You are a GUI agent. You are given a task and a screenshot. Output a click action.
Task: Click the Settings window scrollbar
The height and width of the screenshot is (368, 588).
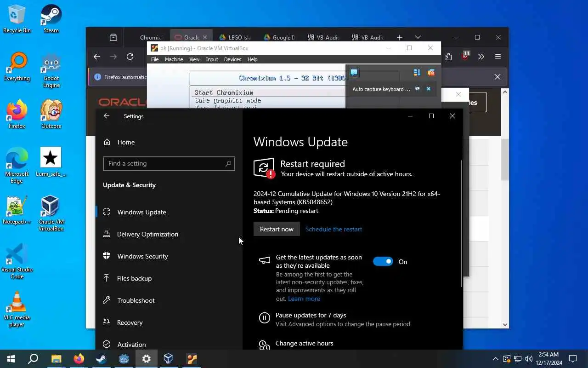click(x=461, y=223)
